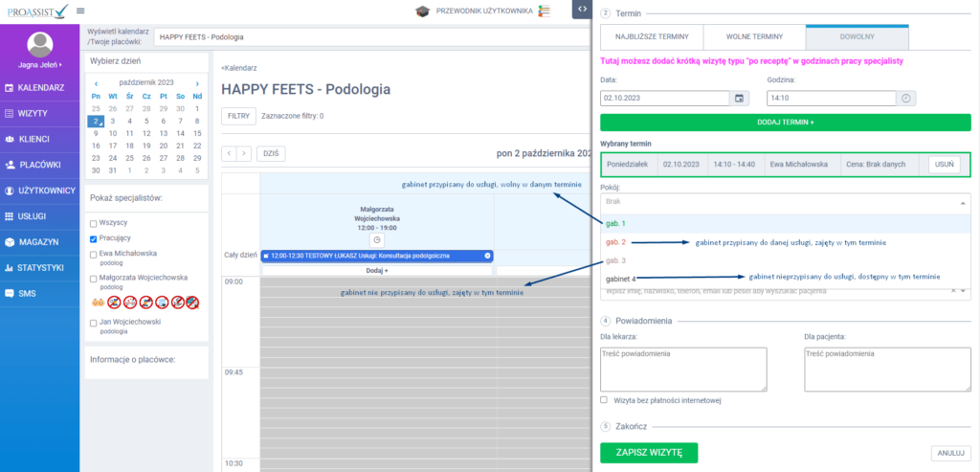Click the hamburger menu icon

click(x=93, y=11)
